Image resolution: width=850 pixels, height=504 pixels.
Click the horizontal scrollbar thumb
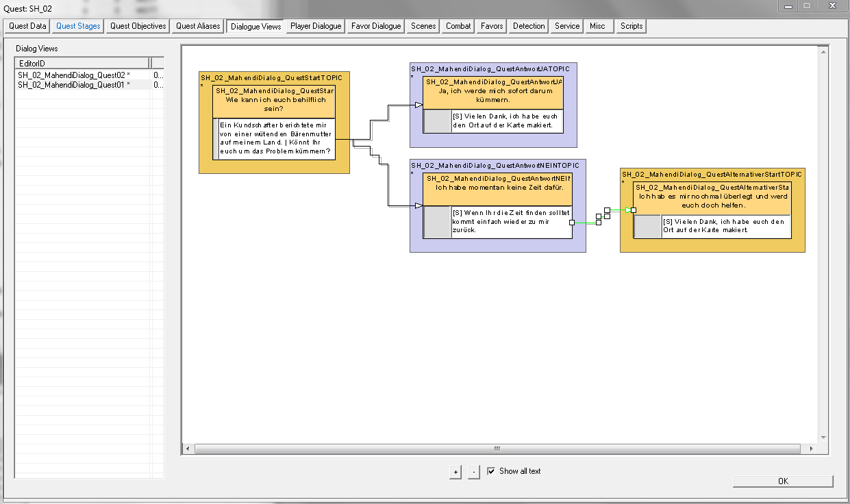(x=497, y=449)
